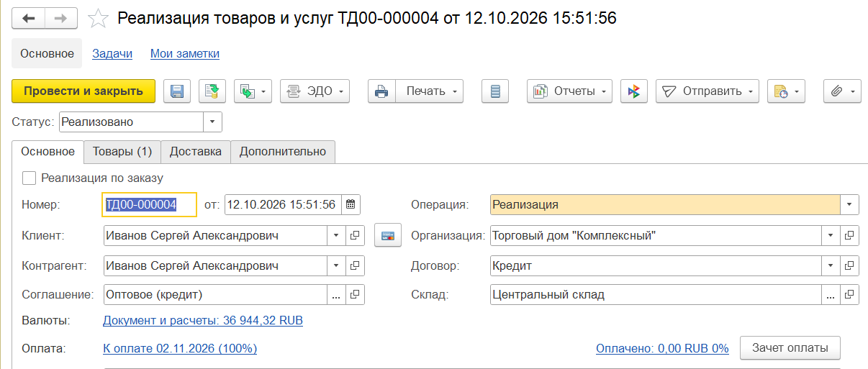The height and width of the screenshot is (369, 868).
Task: Open the Печать dropdown menu
Action: (x=430, y=91)
